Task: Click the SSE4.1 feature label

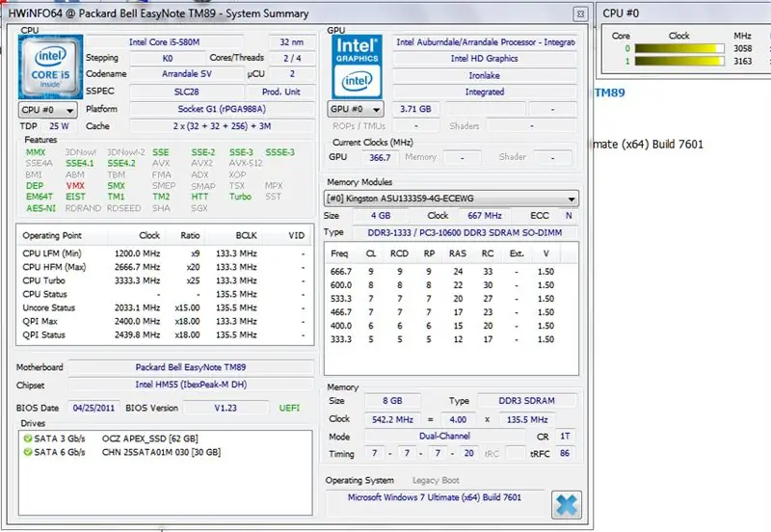Action: [80, 163]
